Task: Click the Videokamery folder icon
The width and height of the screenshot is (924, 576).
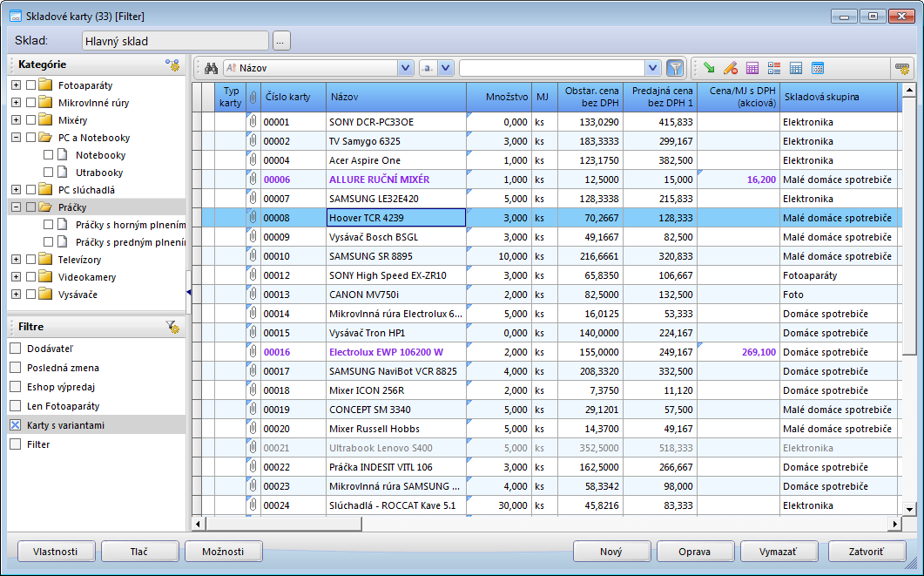Action: click(45, 277)
